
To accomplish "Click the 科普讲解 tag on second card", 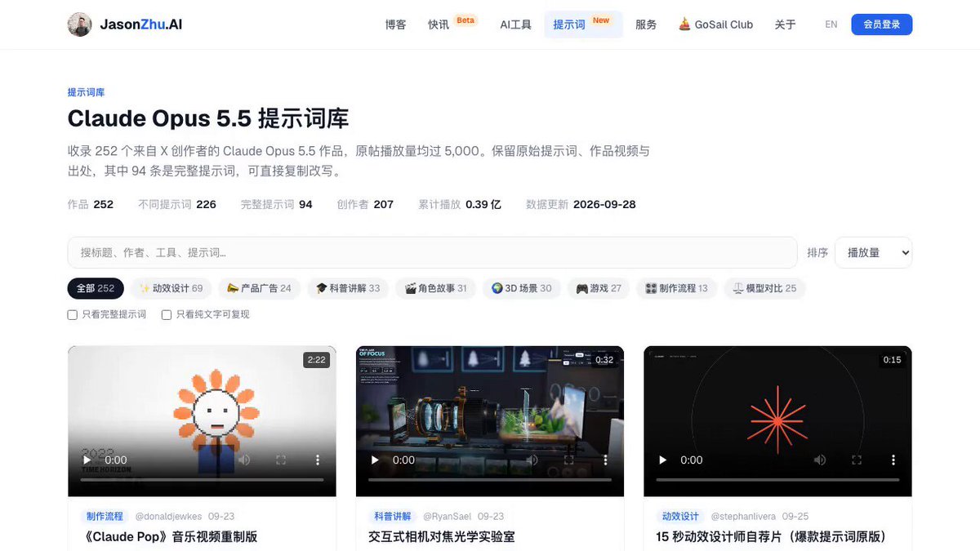I will click(x=393, y=517).
